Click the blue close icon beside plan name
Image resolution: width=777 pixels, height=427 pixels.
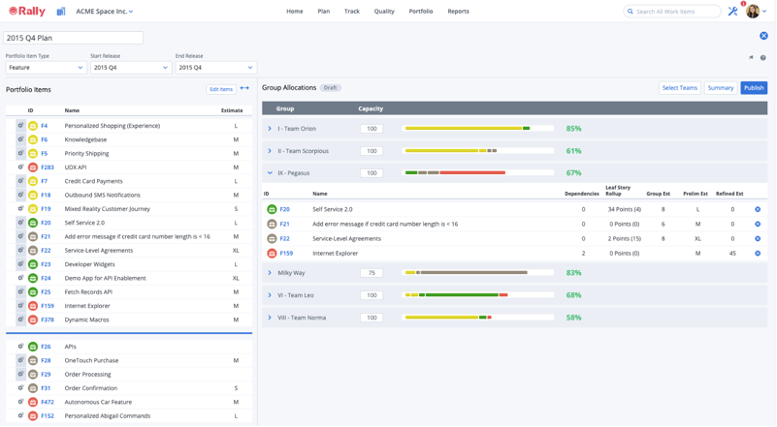tap(764, 36)
